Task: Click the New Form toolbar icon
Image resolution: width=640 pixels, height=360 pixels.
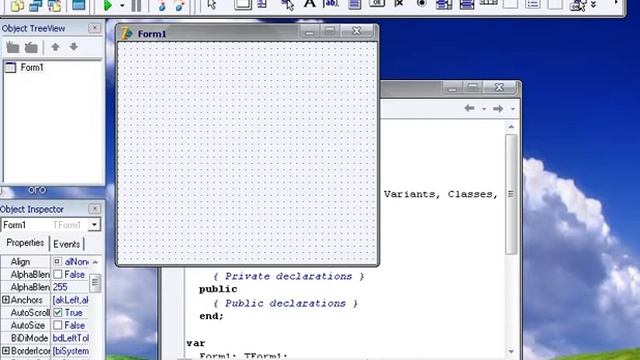Action: 78,5
